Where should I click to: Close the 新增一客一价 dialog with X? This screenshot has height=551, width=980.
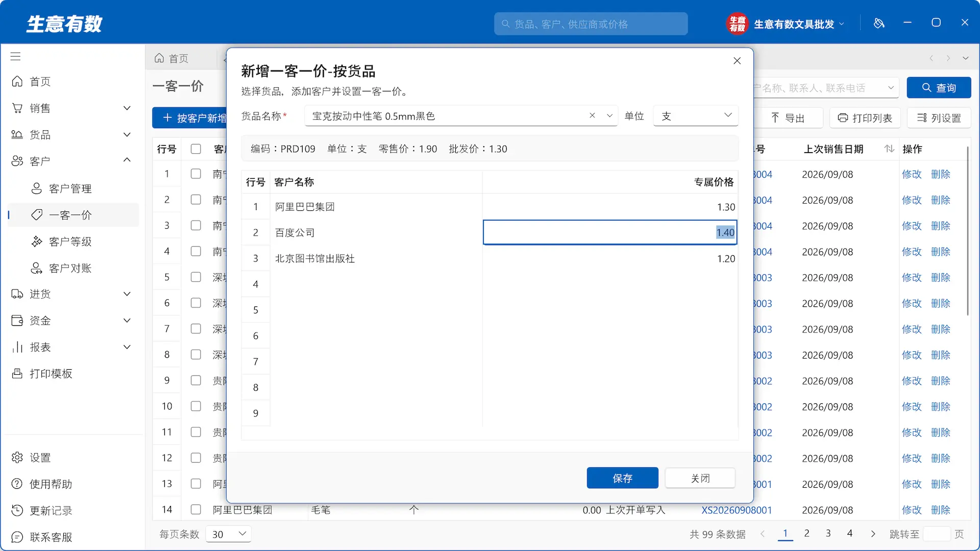(x=737, y=61)
